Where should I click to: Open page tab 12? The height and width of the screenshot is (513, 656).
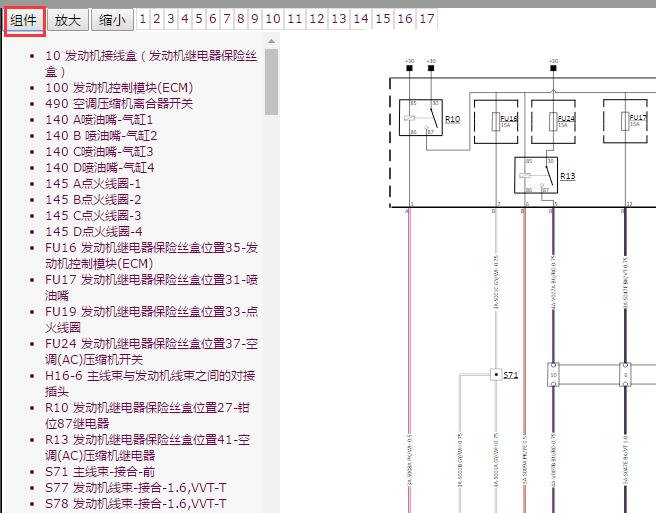click(x=317, y=19)
